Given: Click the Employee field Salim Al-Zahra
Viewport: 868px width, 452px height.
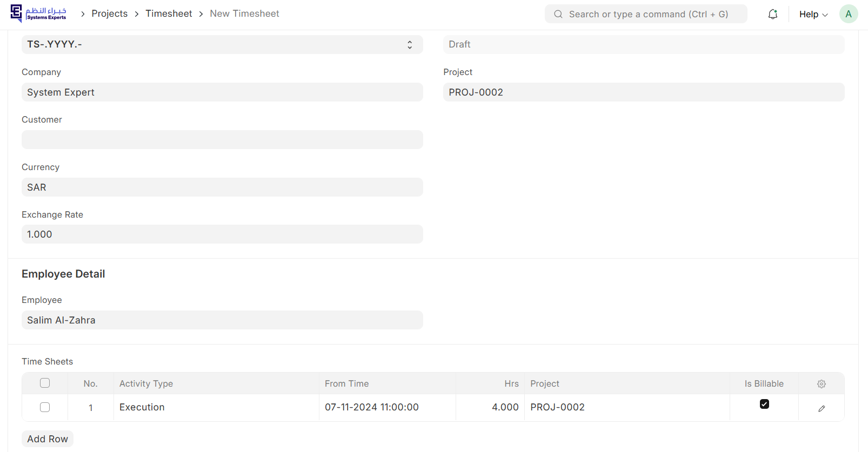Looking at the screenshot, I should point(222,320).
